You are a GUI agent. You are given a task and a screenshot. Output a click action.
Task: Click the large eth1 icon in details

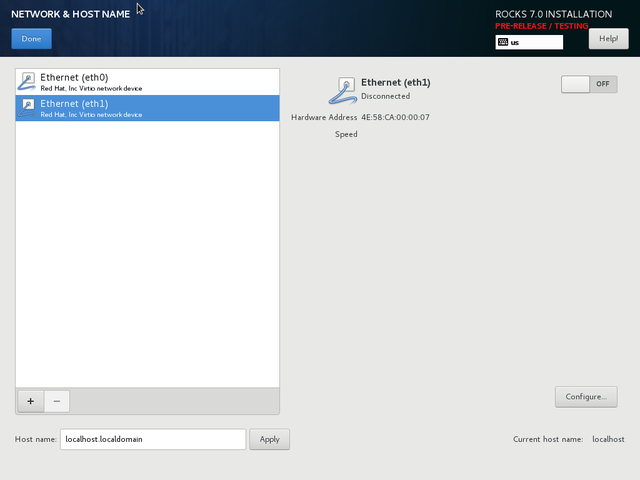tap(342, 91)
